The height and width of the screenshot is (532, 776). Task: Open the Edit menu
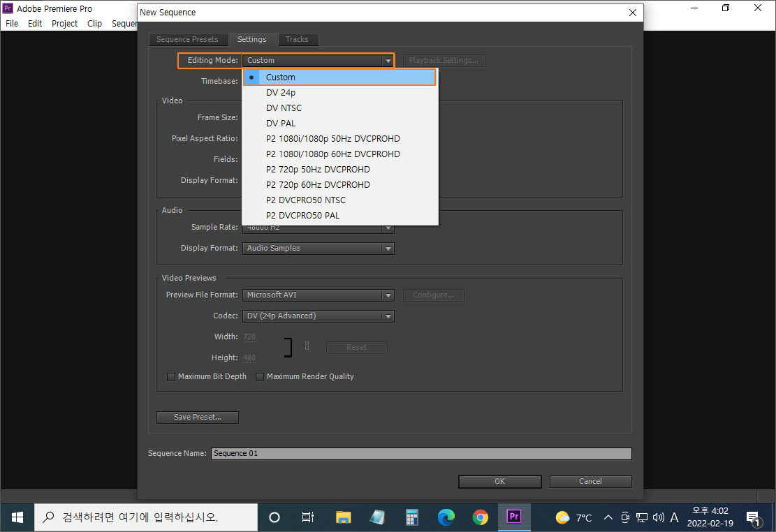35,24
